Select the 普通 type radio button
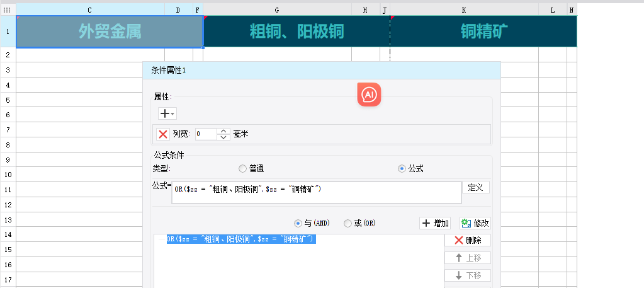This screenshot has height=288, width=644. 242,168
